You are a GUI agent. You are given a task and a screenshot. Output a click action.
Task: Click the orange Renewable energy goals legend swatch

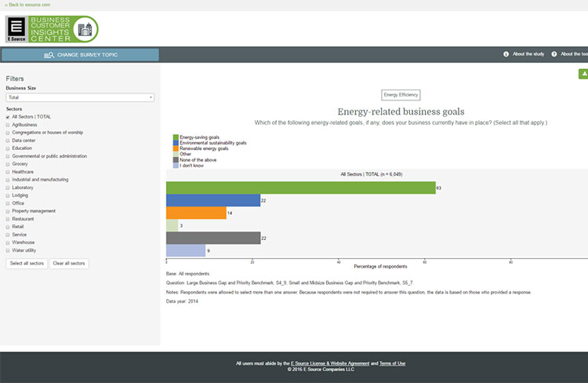(x=176, y=148)
